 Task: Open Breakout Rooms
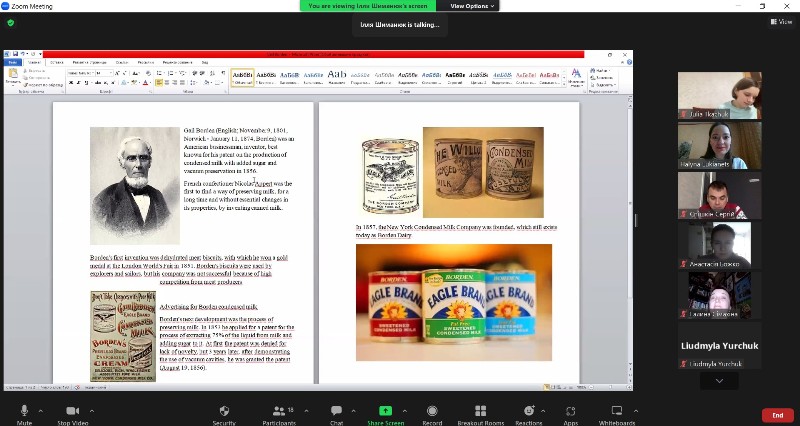tap(480, 411)
